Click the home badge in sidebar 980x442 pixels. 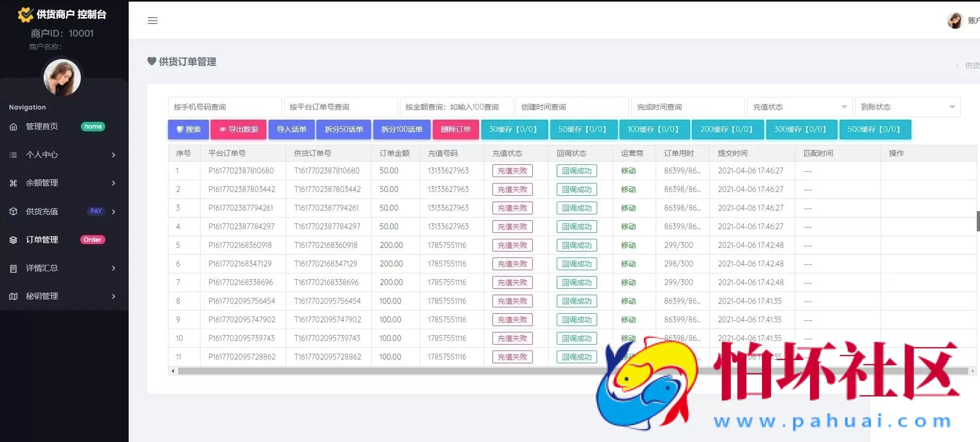[x=93, y=127]
